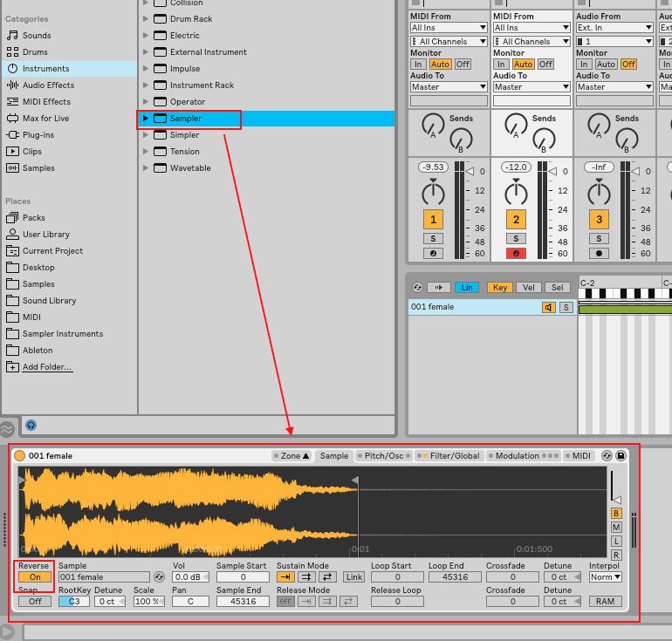The width and height of the screenshot is (672, 641).
Task: Click the audition speaker icon for 001 female
Action: 548,307
